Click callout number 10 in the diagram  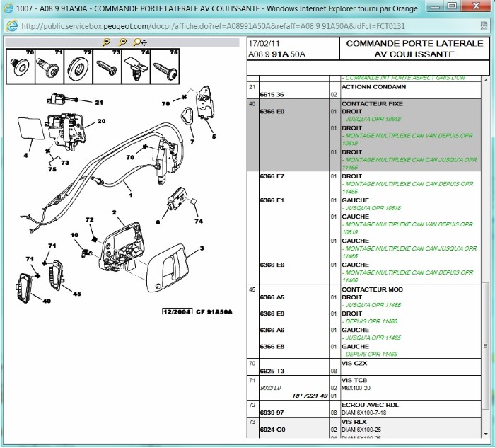[74, 235]
